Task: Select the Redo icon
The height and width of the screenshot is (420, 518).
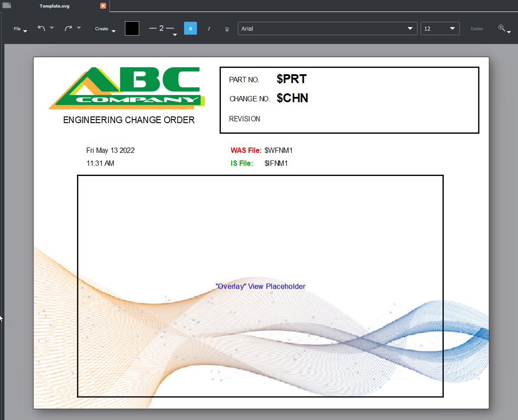Action: point(69,28)
